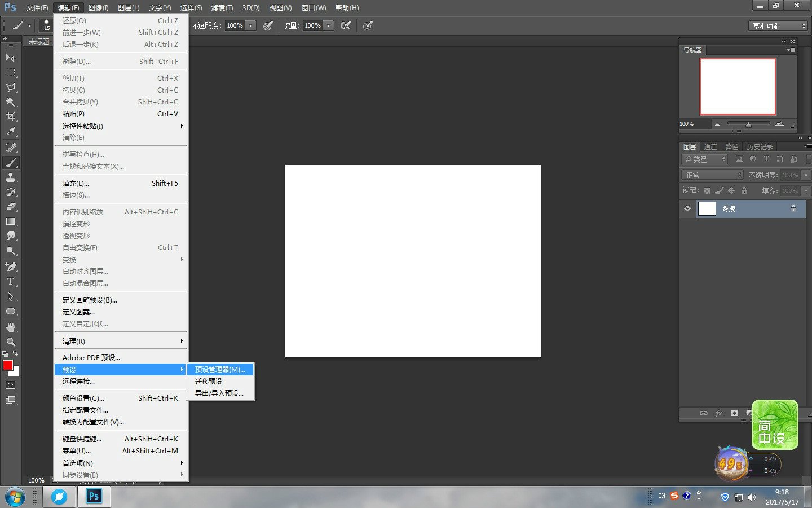
Task: Hide the 背景 layer with eye icon
Action: 687,209
